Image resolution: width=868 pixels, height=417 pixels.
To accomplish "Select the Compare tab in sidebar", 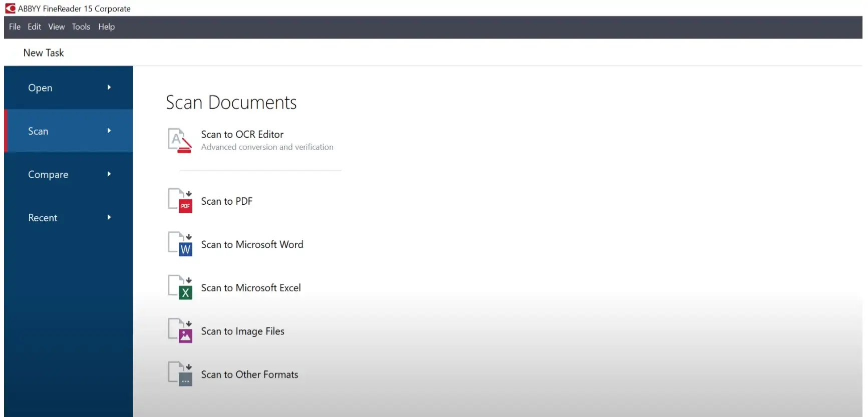I will pyautogui.click(x=48, y=174).
